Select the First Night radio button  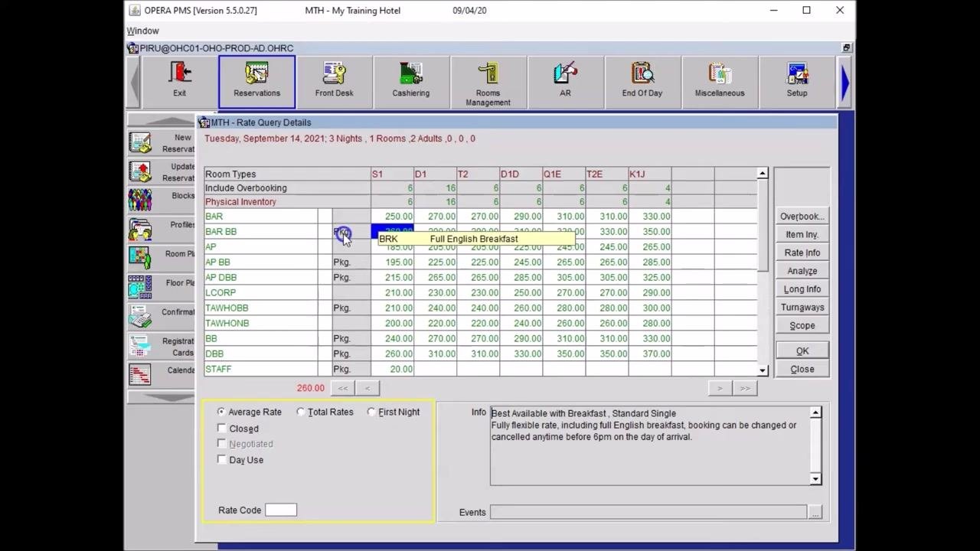[371, 412]
